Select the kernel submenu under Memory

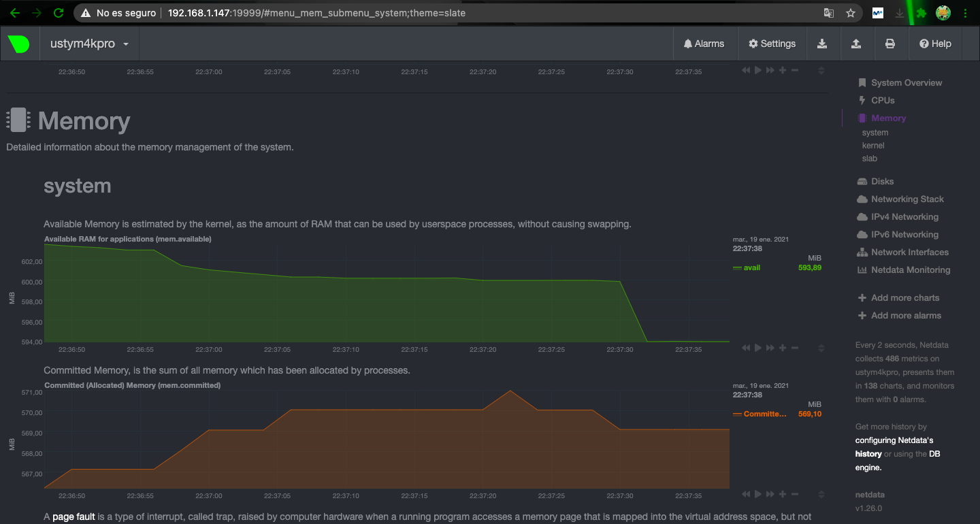click(873, 146)
